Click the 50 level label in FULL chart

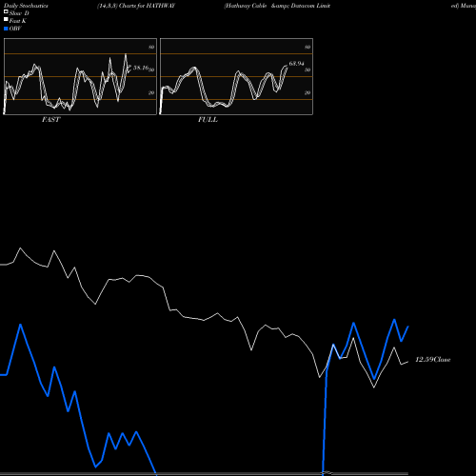tap(307, 69)
